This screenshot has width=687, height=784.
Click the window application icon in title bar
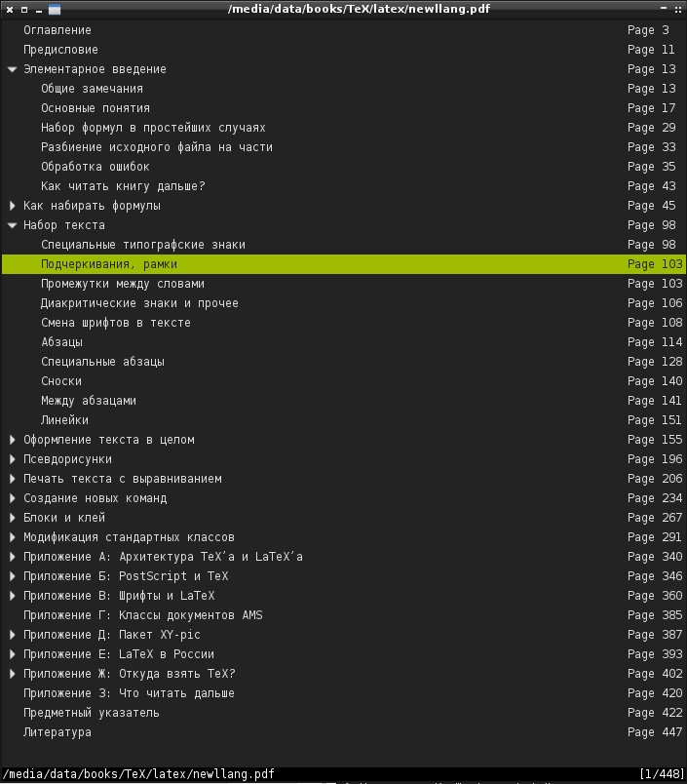pos(54,9)
